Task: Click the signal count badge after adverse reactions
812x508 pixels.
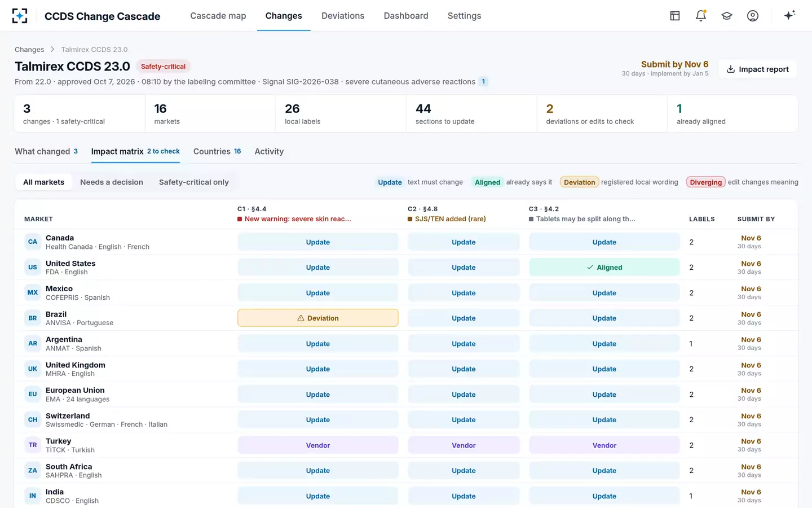Action: pyautogui.click(x=483, y=81)
